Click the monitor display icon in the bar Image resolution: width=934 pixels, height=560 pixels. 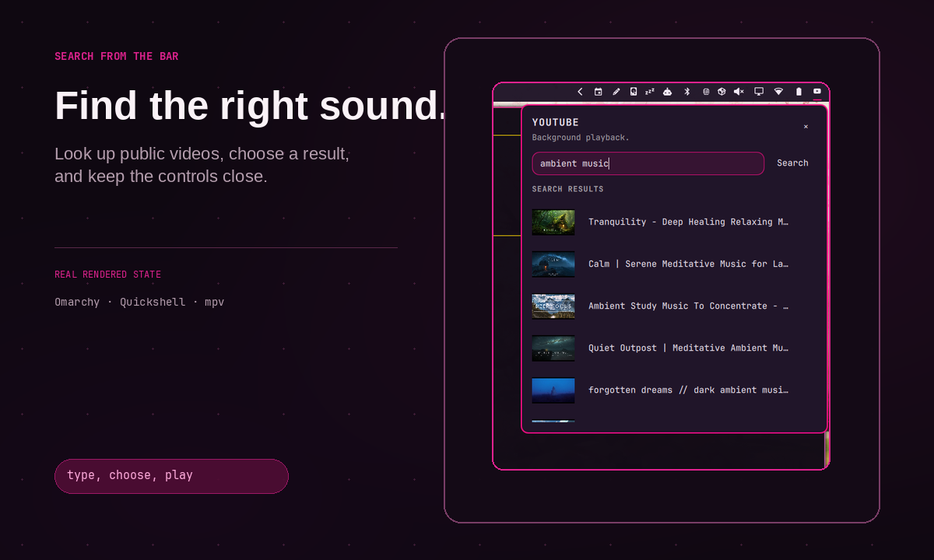pyautogui.click(x=759, y=92)
